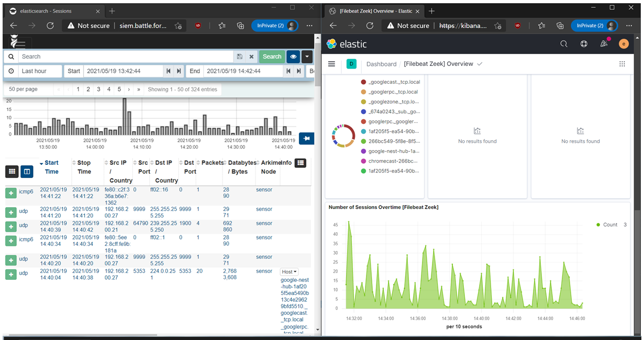644x340 pixels.
Task: Click the pin icon beside sessions graph
Action: (307, 138)
